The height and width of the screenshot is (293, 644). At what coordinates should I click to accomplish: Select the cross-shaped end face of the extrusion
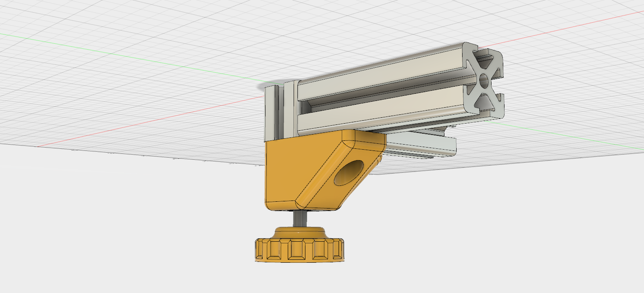tap(483, 80)
